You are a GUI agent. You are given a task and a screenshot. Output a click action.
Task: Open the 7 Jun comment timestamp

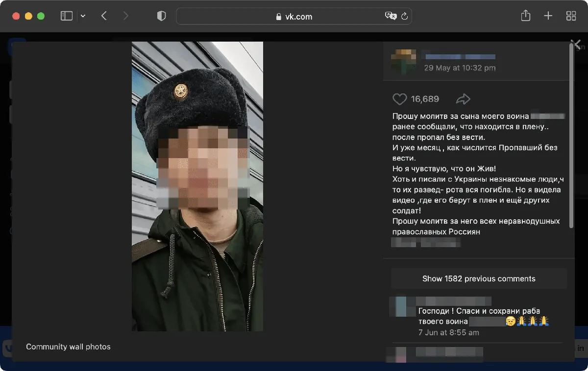coord(448,332)
